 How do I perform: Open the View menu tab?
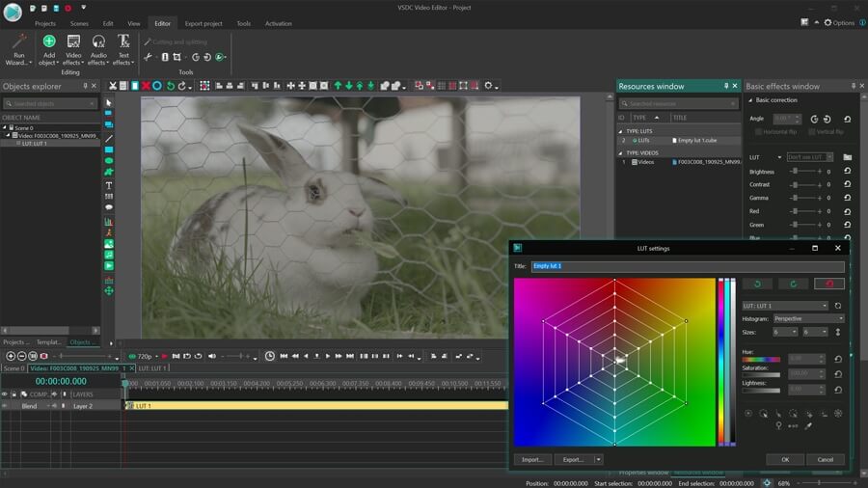pos(134,24)
